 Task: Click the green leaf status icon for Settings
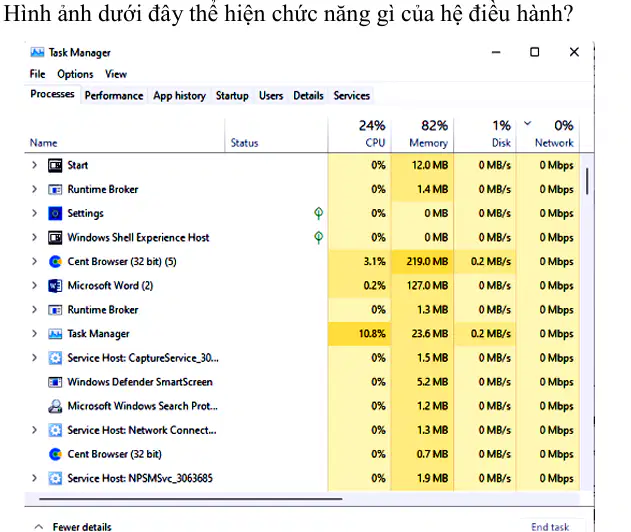[x=318, y=213]
